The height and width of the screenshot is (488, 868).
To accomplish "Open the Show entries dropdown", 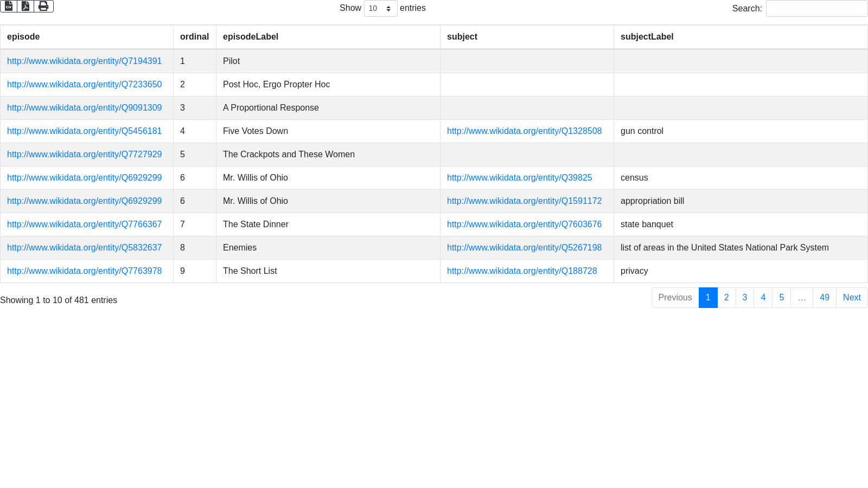I will [380, 9].
